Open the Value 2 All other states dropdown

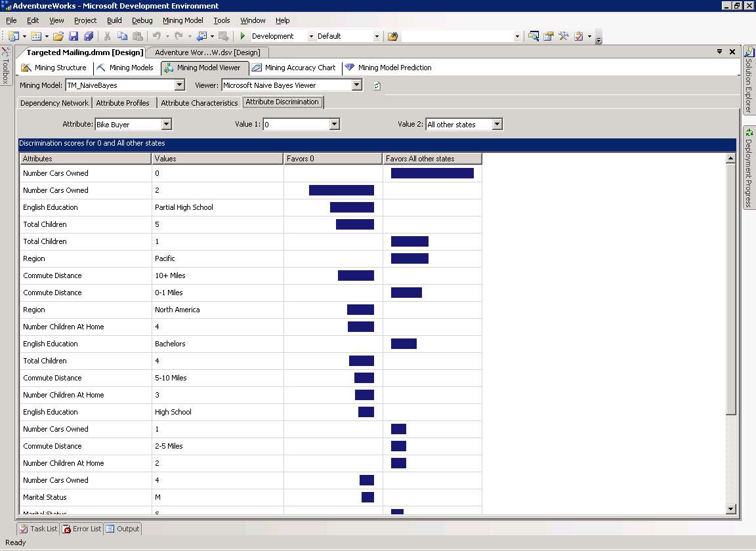497,125
